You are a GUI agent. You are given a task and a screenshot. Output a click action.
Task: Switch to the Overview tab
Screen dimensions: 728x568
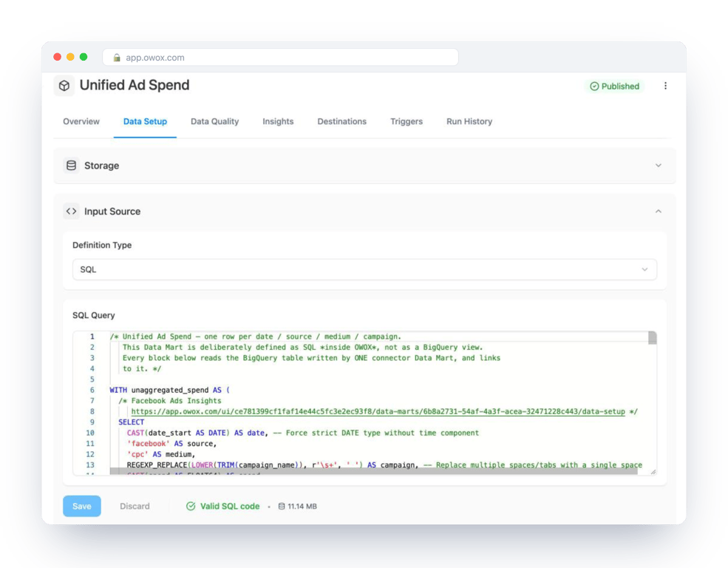(x=81, y=122)
